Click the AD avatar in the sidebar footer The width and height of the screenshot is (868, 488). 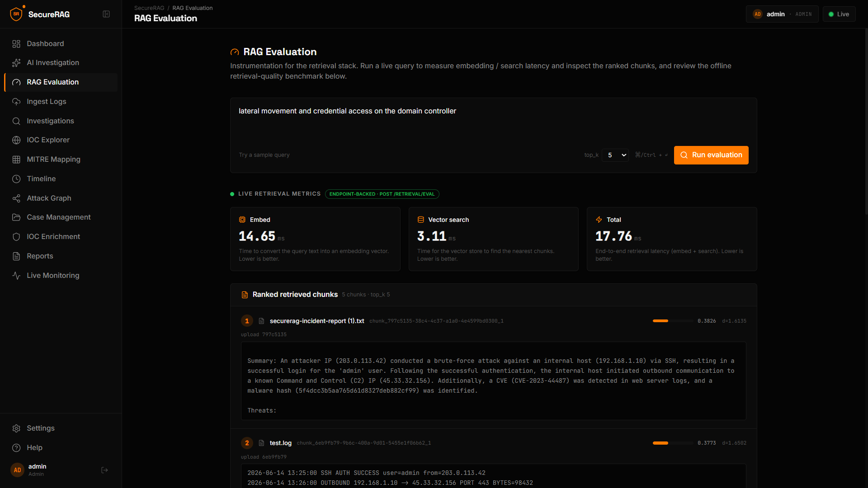17,470
